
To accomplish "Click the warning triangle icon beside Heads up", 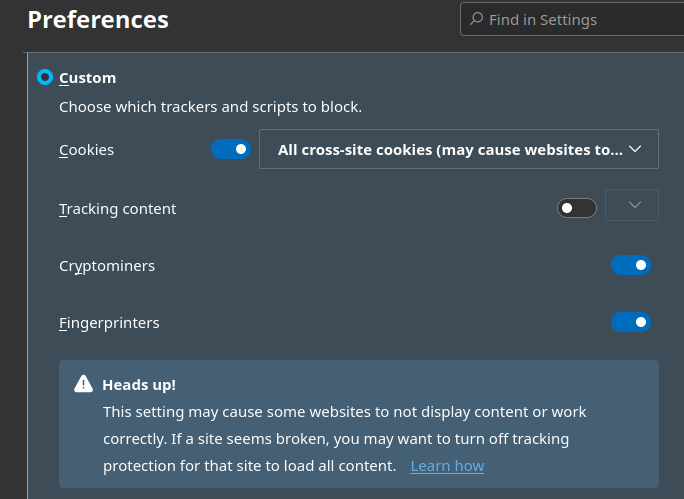I will pyautogui.click(x=83, y=384).
